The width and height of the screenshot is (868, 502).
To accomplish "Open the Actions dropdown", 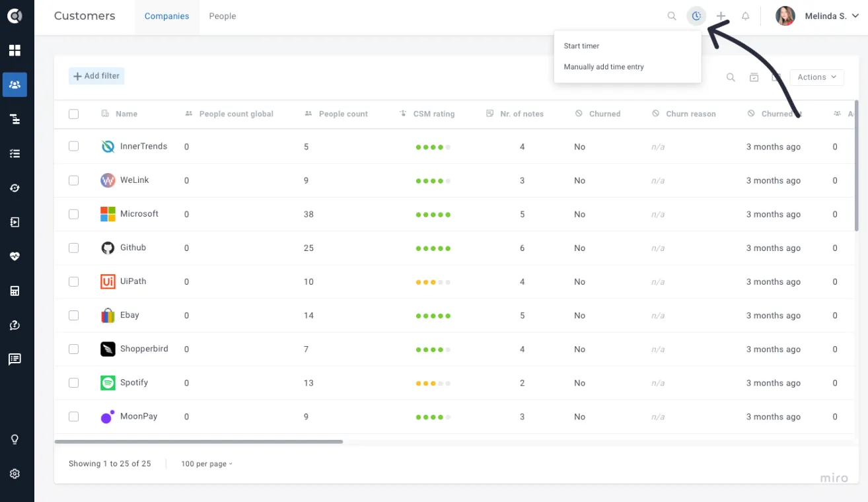I will pos(816,77).
